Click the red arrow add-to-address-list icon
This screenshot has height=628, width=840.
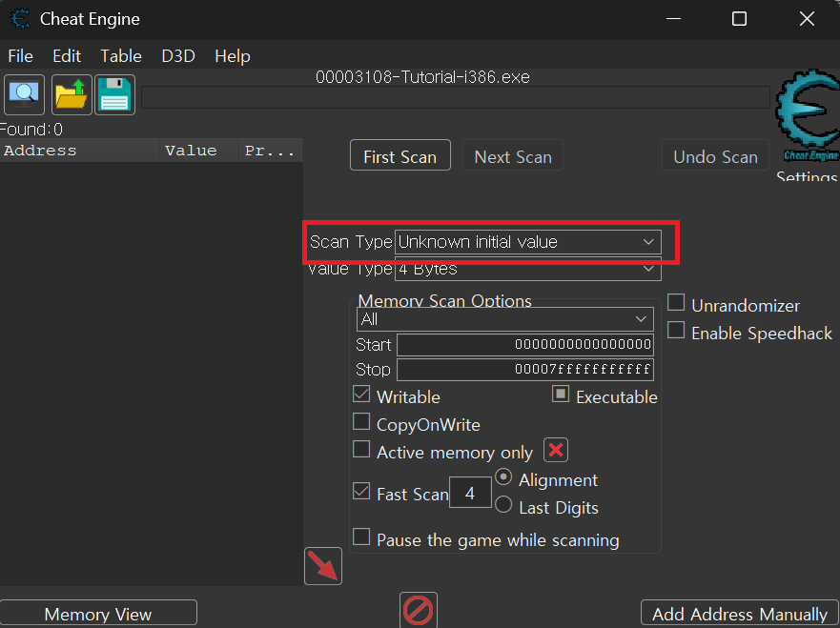323,566
